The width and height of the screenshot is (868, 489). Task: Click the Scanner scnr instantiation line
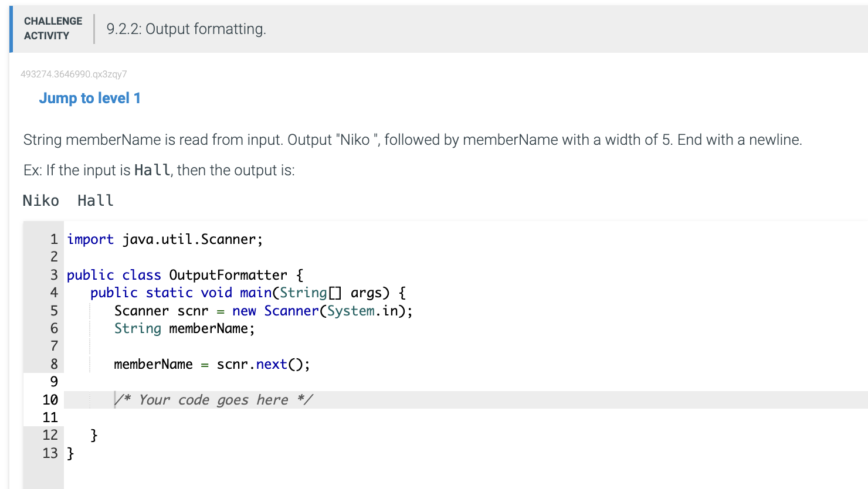[263, 311]
